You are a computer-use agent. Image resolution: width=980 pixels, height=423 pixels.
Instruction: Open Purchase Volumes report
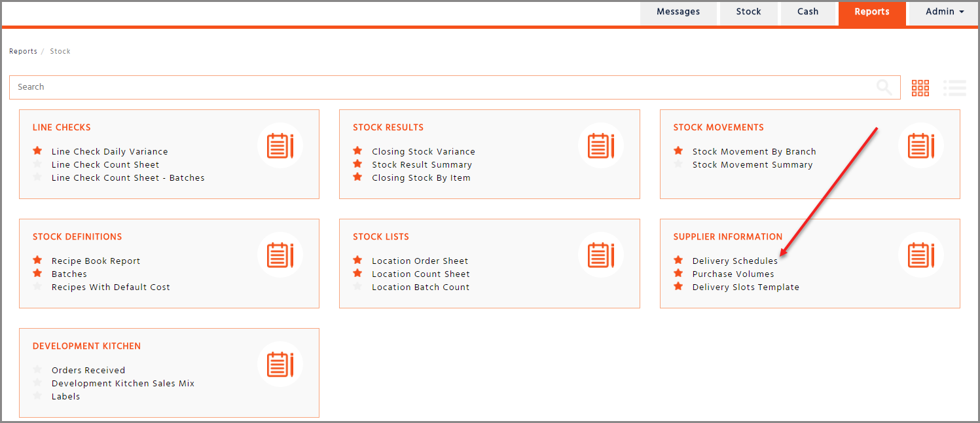(x=733, y=274)
